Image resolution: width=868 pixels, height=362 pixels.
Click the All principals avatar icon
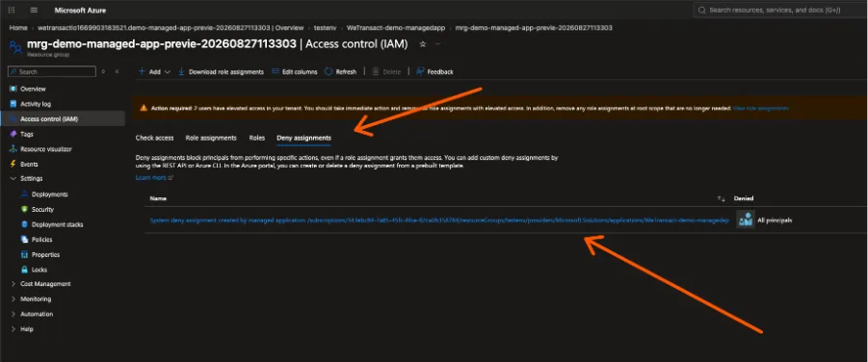point(745,220)
